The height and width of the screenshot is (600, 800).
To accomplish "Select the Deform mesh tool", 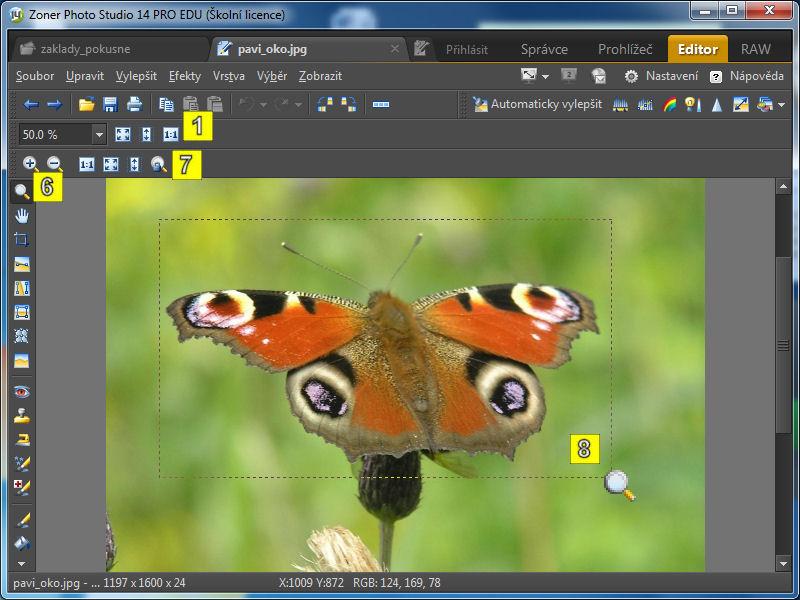I will [x=21, y=336].
